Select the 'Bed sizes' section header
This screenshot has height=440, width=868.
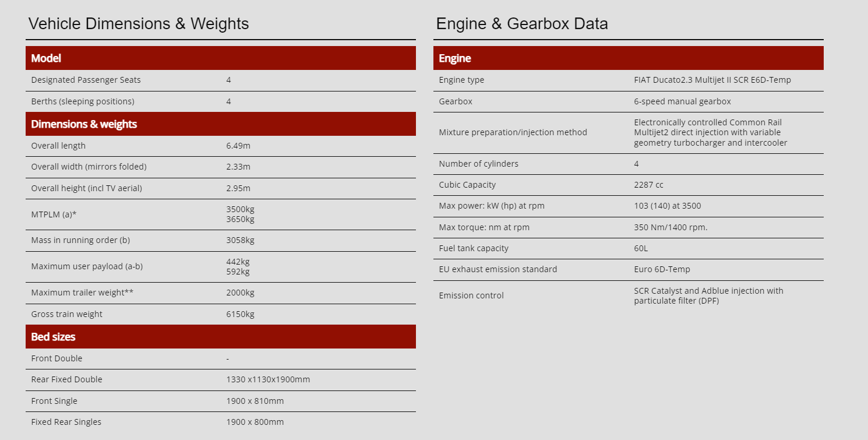(x=221, y=337)
